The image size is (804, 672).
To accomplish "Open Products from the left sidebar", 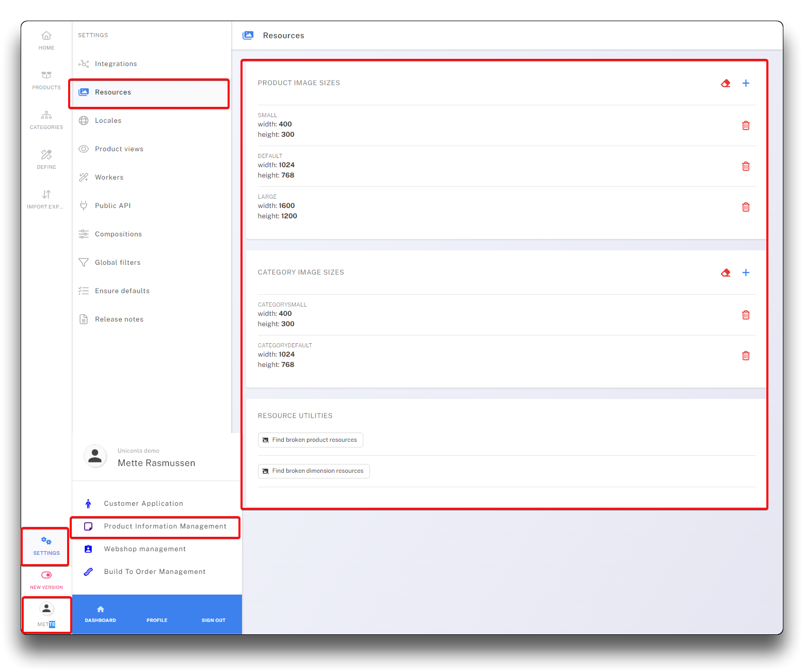I will click(46, 80).
